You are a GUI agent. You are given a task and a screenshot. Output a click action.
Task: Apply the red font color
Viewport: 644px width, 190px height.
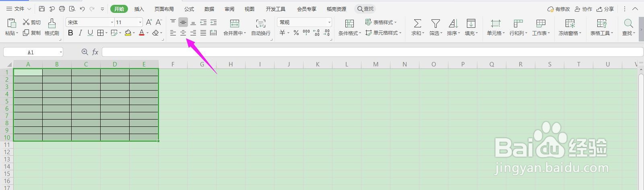click(142, 33)
